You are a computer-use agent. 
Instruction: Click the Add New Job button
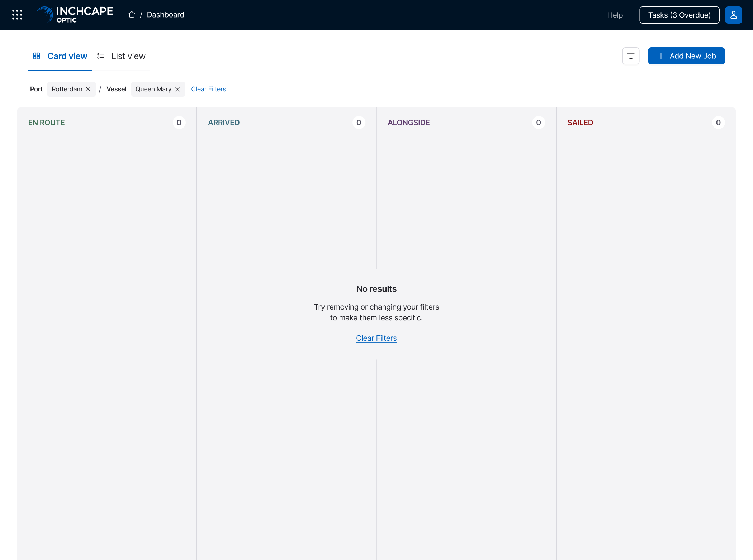(686, 56)
